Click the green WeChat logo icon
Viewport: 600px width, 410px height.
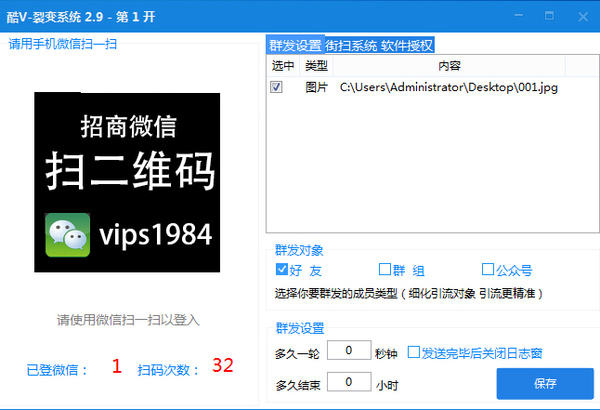(x=68, y=235)
